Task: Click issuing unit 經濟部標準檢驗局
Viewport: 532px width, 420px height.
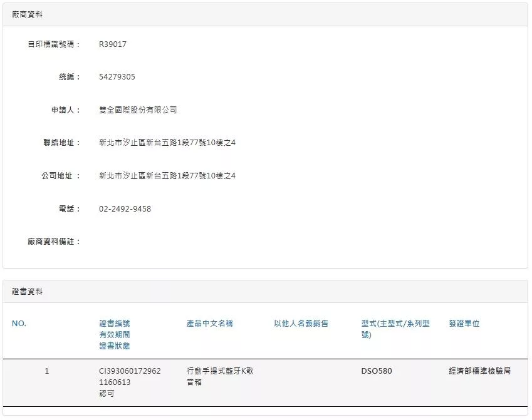Action: [479, 371]
